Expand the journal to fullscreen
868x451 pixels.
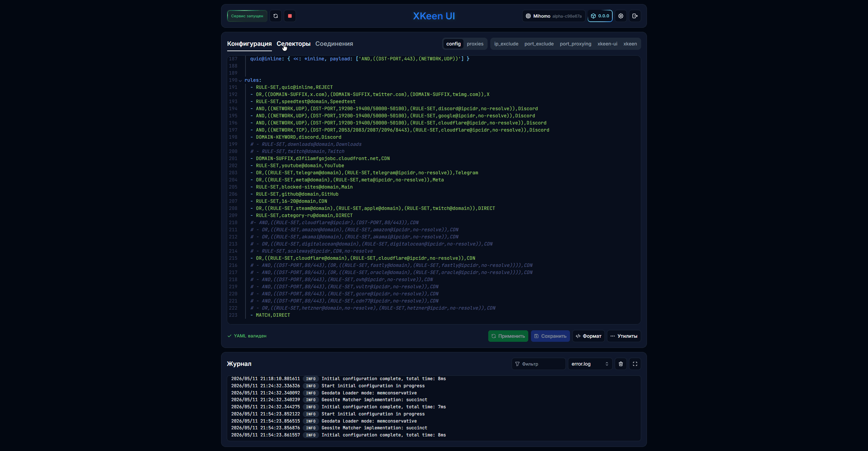click(635, 364)
